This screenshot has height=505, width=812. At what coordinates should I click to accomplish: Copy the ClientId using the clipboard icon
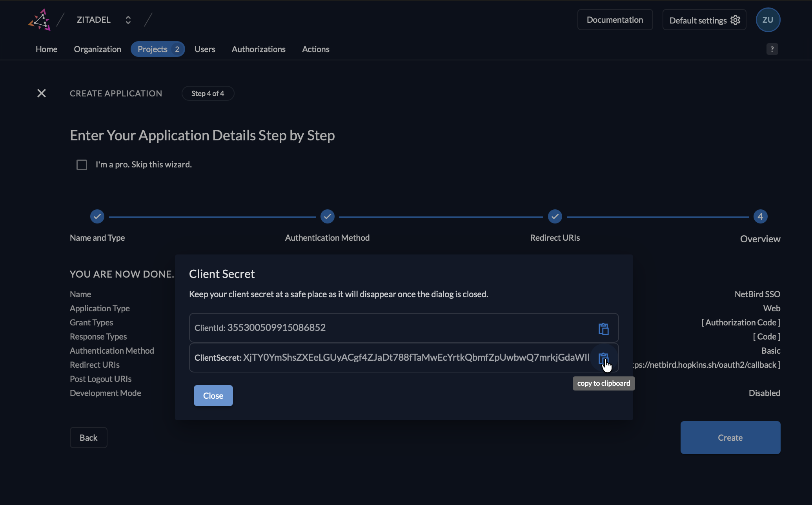604,328
